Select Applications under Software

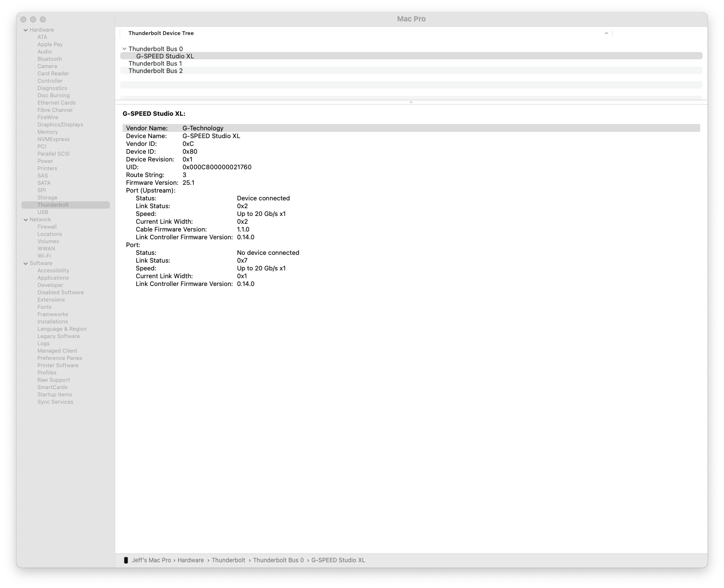[x=53, y=278]
